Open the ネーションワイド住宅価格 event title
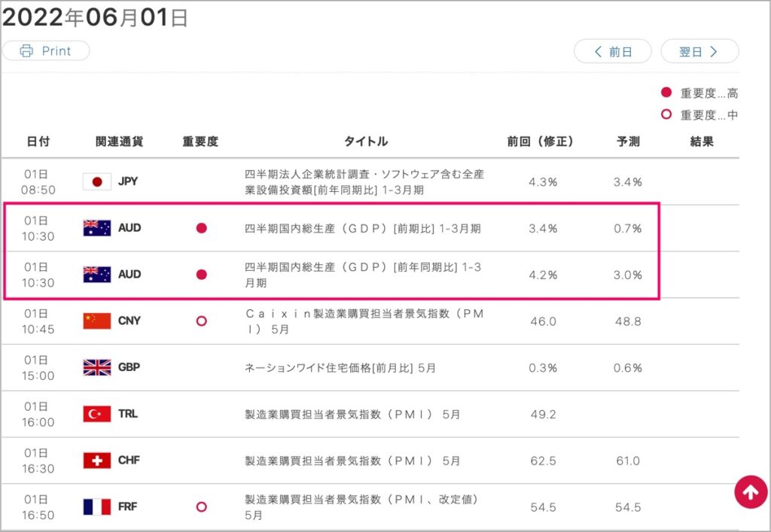This screenshot has width=771, height=532. click(x=340, y=368)
